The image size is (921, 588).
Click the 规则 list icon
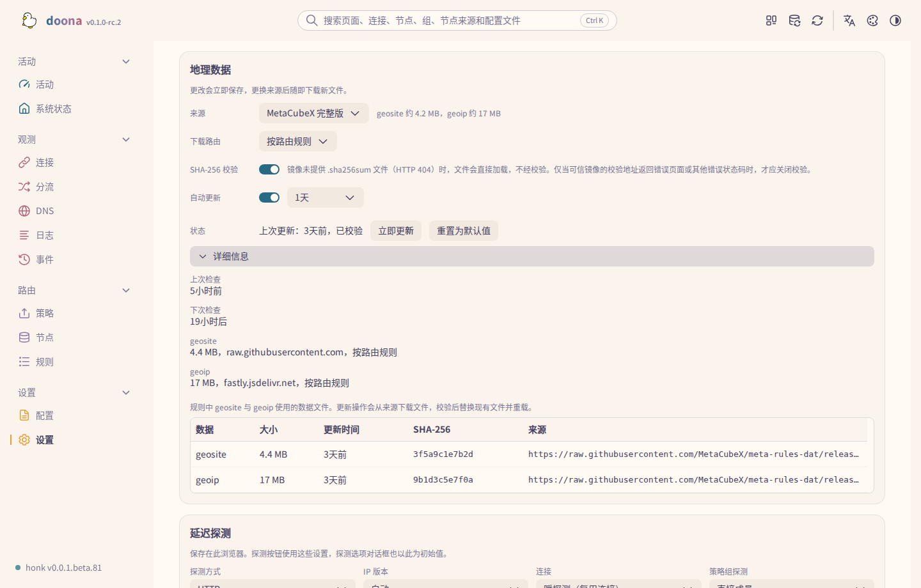[x=24, y=362]
